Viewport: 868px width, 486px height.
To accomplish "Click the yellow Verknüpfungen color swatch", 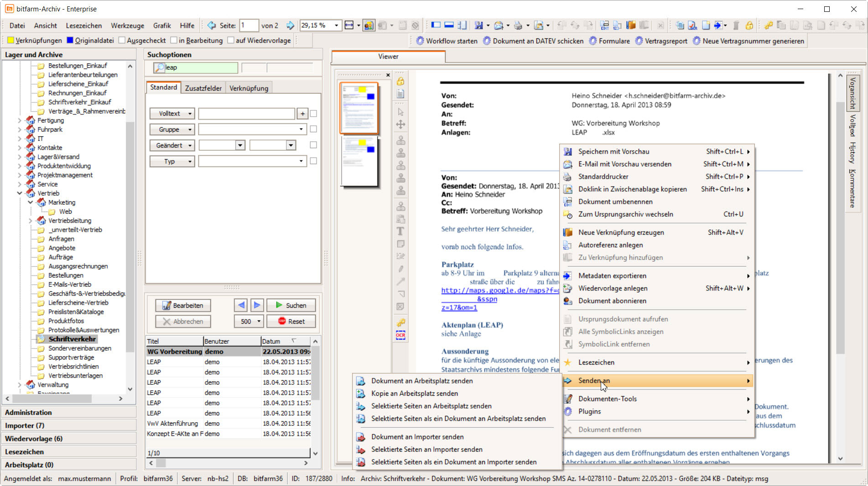I will point(10,40).
